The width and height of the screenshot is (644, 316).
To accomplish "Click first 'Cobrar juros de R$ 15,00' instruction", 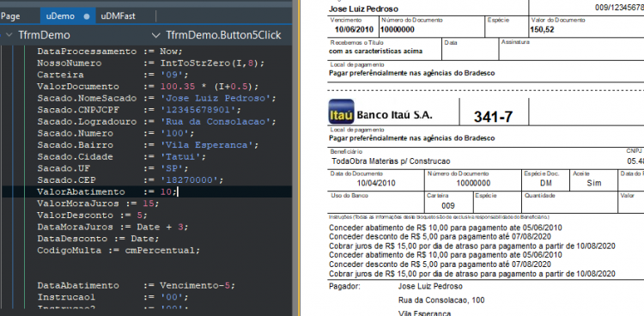I will [472, 246].
